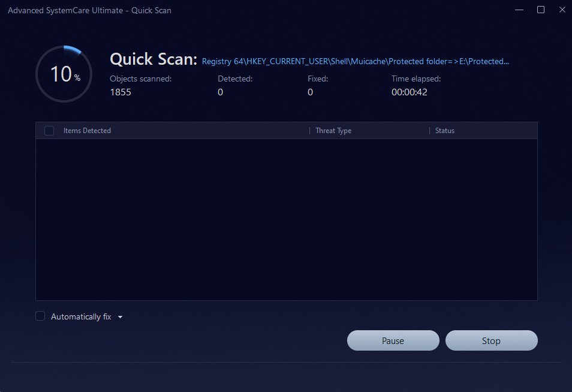Click the Threat Type column header
Viewport: 572px width, 392px height.
point(333,131)
